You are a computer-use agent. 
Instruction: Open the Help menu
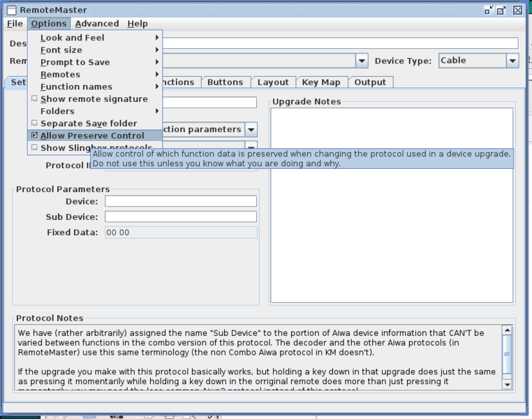137,24
